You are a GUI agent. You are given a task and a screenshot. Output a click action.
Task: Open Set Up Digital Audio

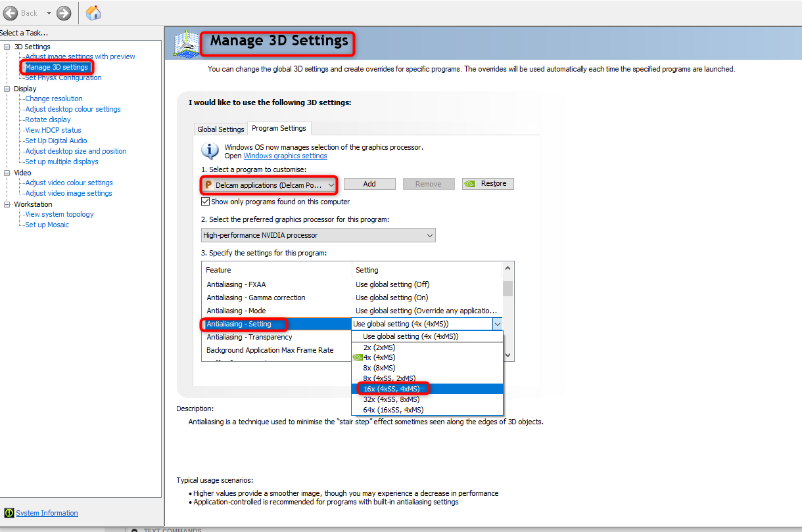tap(56, 141)
